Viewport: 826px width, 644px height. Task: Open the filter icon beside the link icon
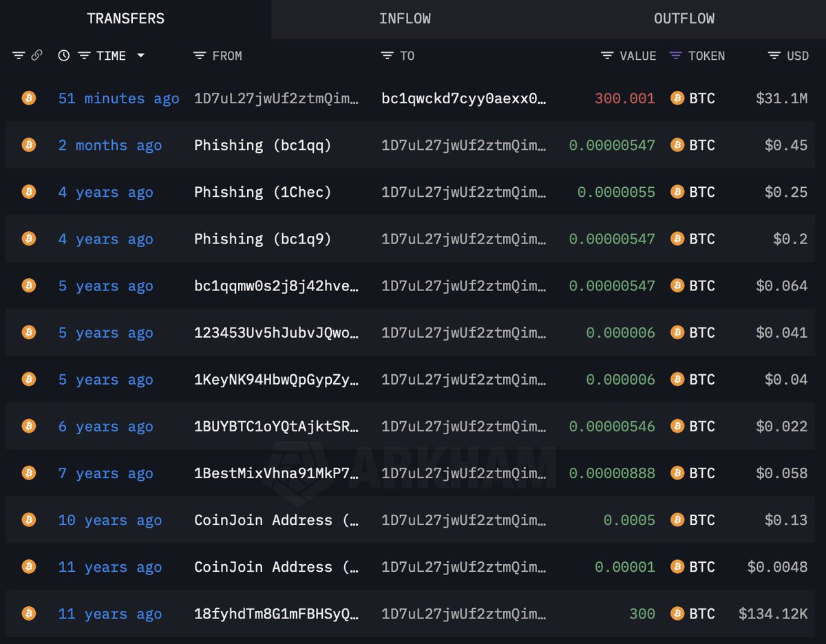point(19,56)
